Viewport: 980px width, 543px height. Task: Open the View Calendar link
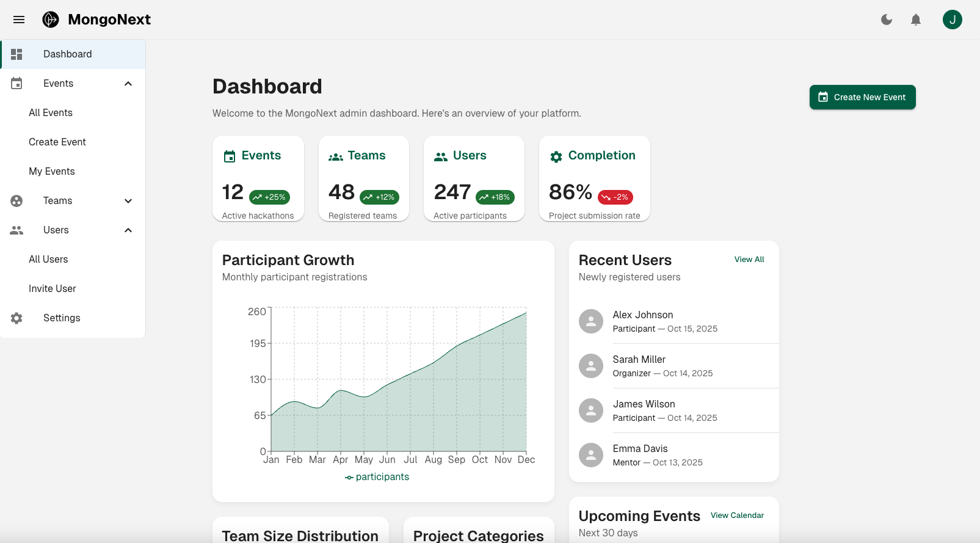click(736, 516)
